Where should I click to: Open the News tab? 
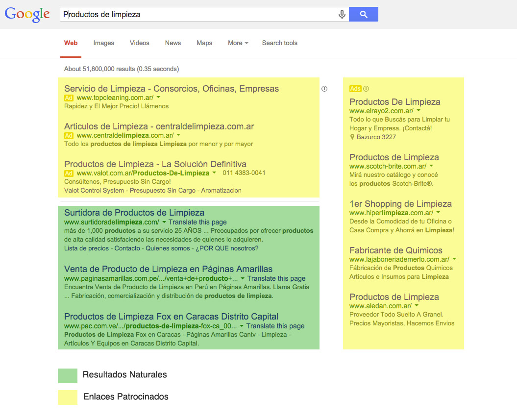(x=173, y=43)
